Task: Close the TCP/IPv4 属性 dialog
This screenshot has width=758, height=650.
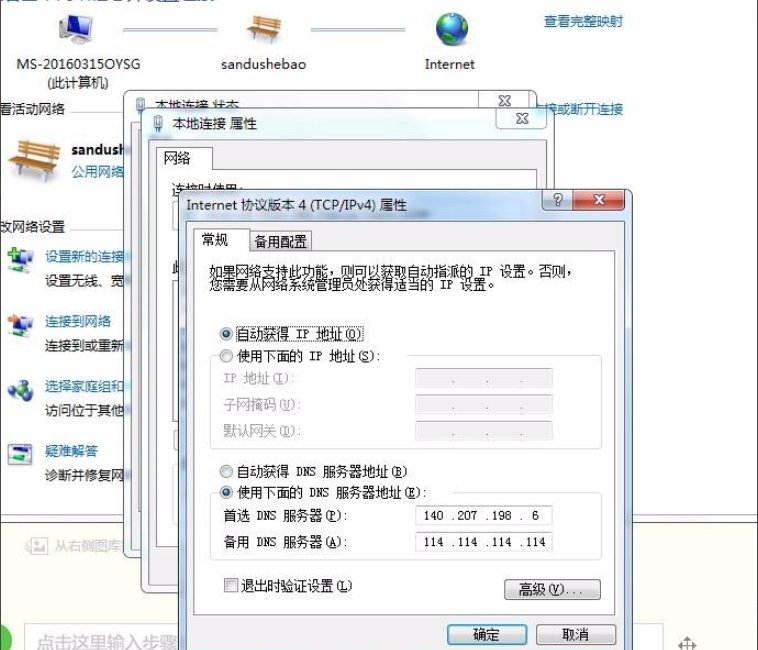Action: point(599,200)
